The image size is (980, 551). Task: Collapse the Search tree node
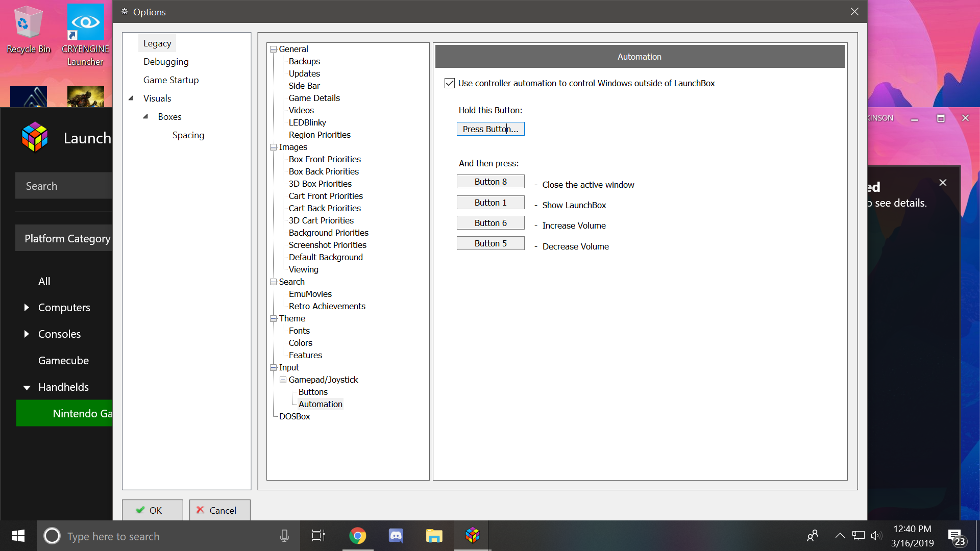pyautogui.click(x=273, y=282)
